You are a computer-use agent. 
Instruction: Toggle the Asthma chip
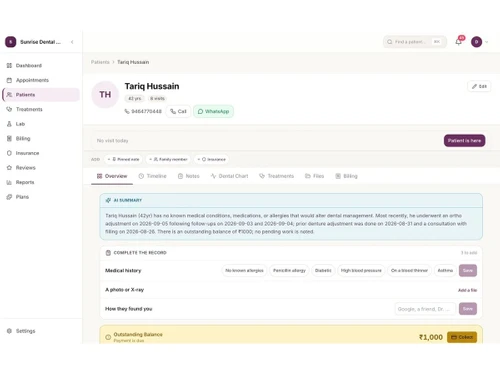445,270
